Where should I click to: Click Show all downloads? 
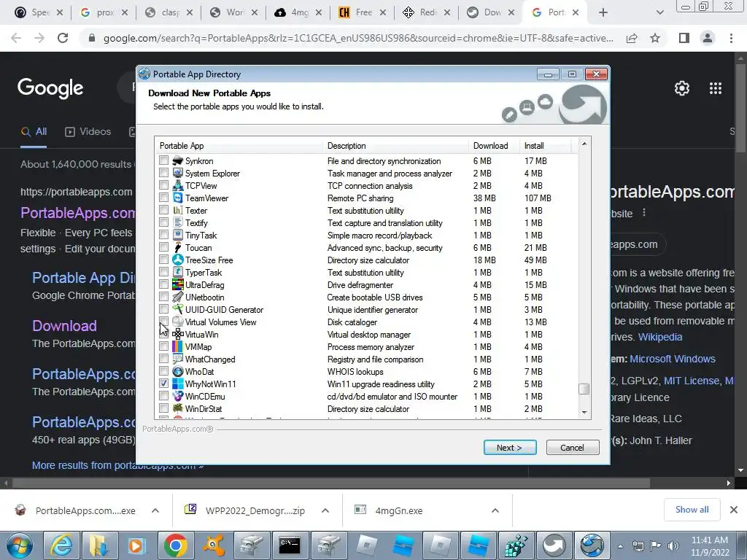[692, 510]
